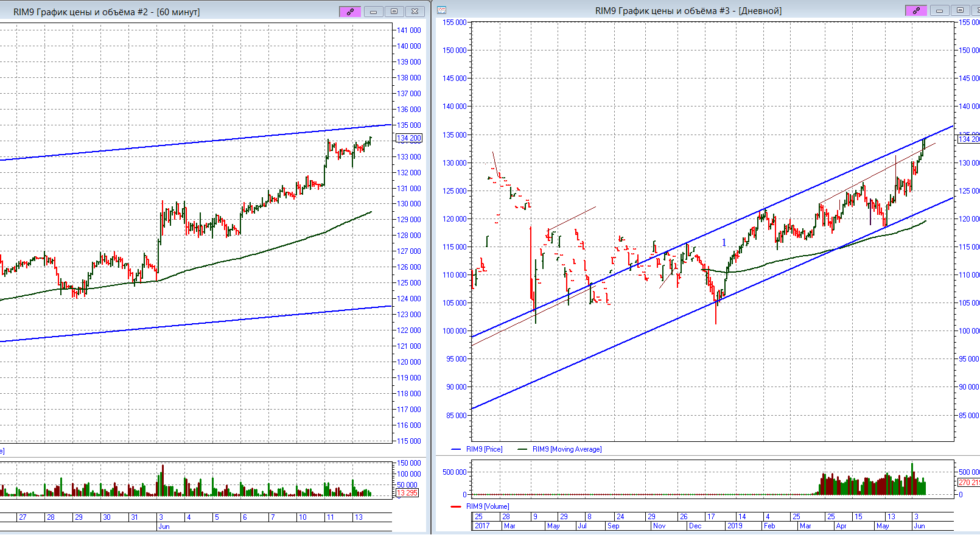This screenshot has height=535, width=980.
Task: Minimize the daily RIM9 chart window
Action: (x=939, y=10)
